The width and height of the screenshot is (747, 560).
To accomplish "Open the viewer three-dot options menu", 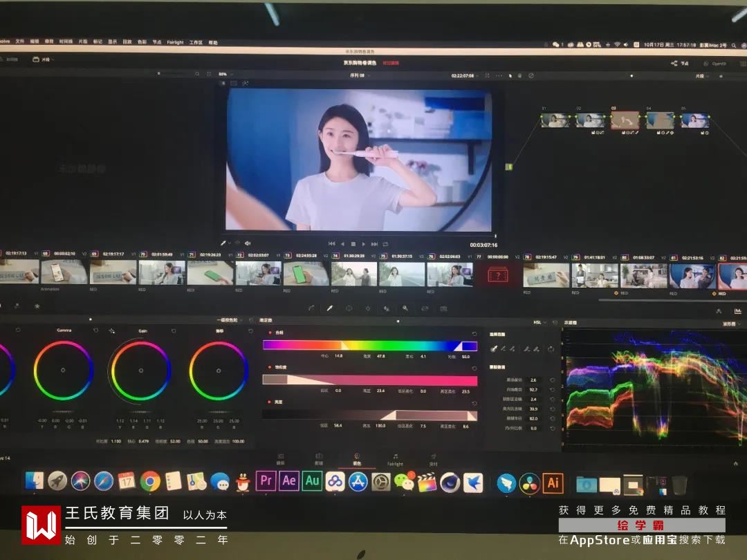I will (499, 75).
